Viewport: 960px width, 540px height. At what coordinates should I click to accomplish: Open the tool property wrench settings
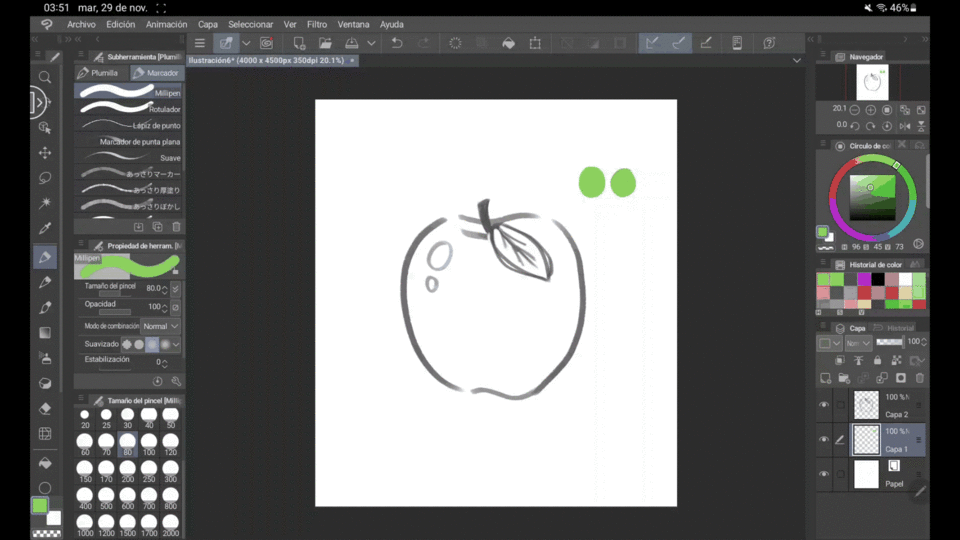176,381
